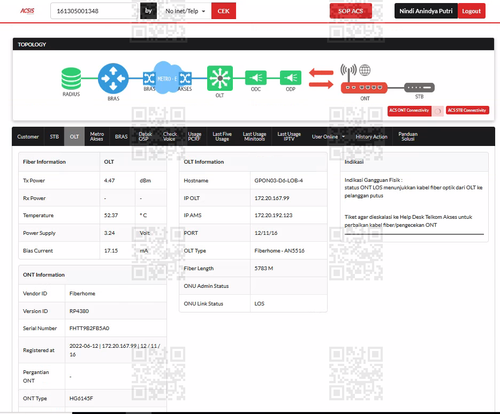The image size is (500, 414).
Task: Click the red bidirectional arrows icon
Action: [x=321, y=78]
